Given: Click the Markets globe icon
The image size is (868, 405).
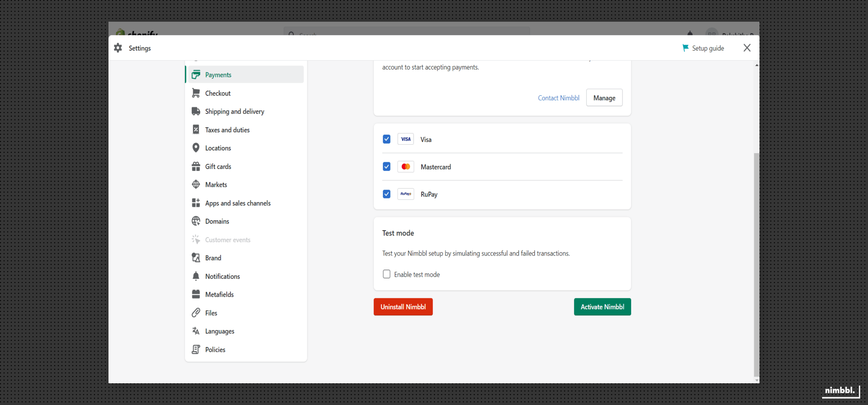Looking at the screenshot, I should (x=196, y=184).
